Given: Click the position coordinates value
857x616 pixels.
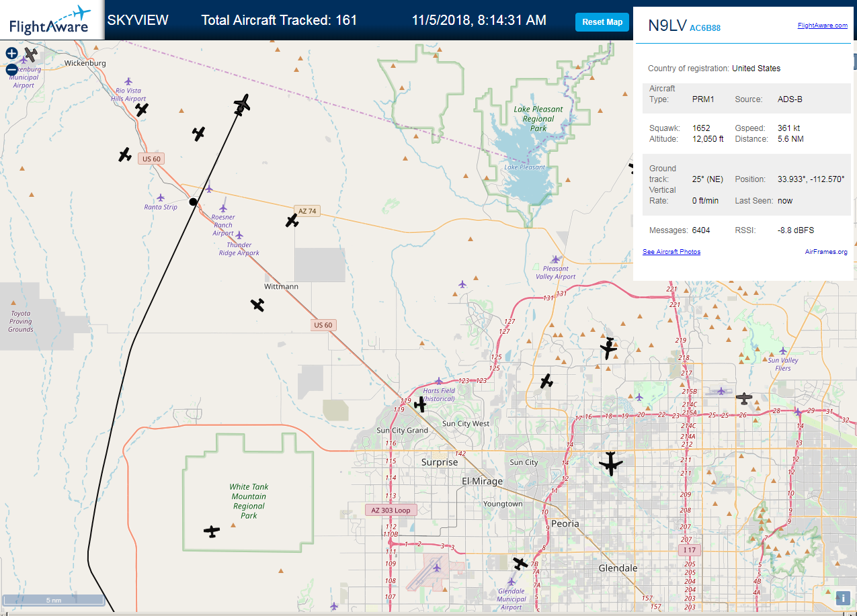Looking at the screenshot, I should click(811, 179).
